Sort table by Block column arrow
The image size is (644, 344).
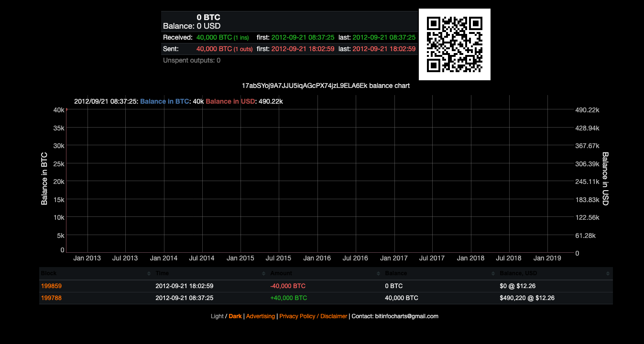[x=149, y=273]
